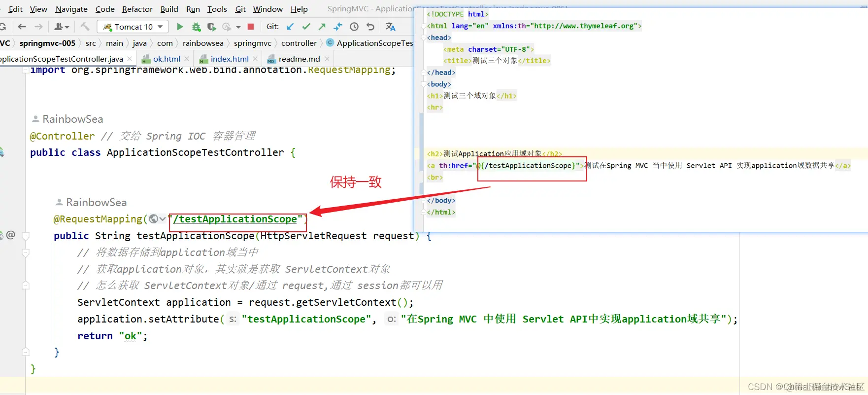Close the readme.md tab
This screenshot has height=395, width=868.
[x=327, y=59]
